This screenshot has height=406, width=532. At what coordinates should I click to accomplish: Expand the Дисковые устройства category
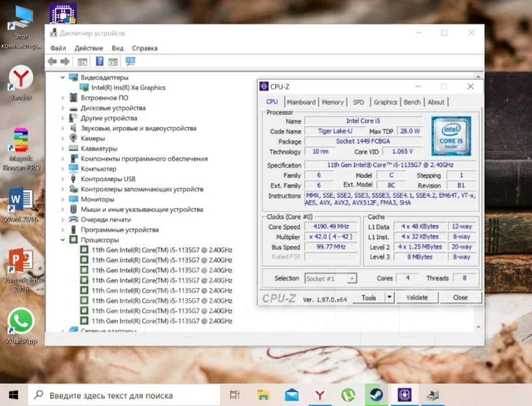63,108
